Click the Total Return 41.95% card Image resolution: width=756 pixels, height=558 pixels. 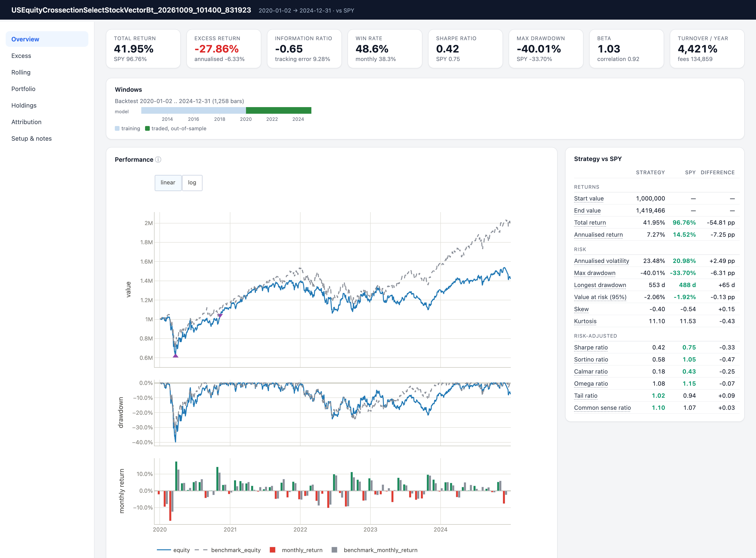[143, 49]
